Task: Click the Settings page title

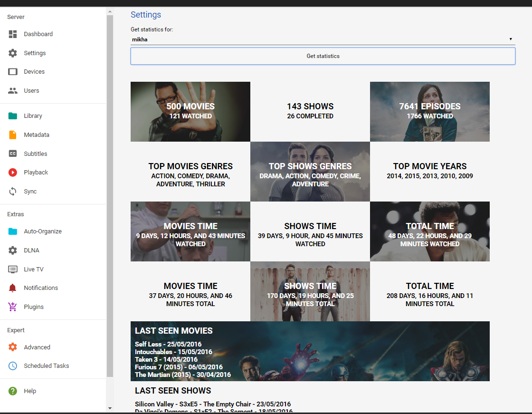Action: (x=146, y=15)
